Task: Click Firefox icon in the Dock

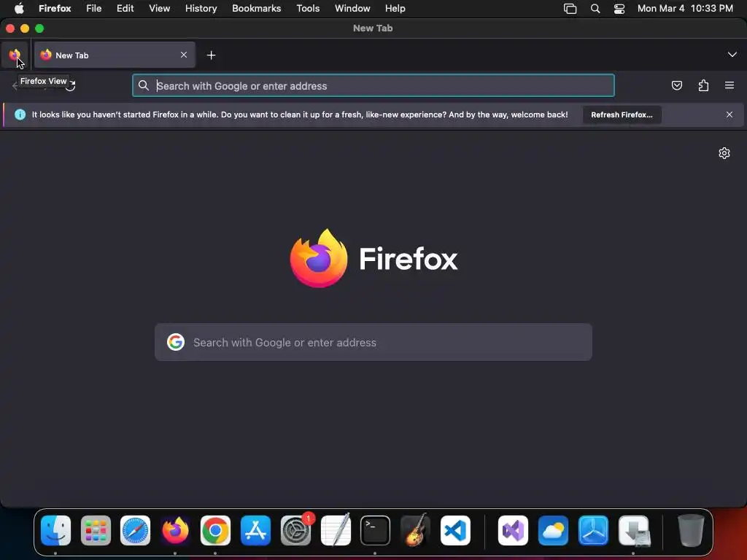Action: pos(175,530)
